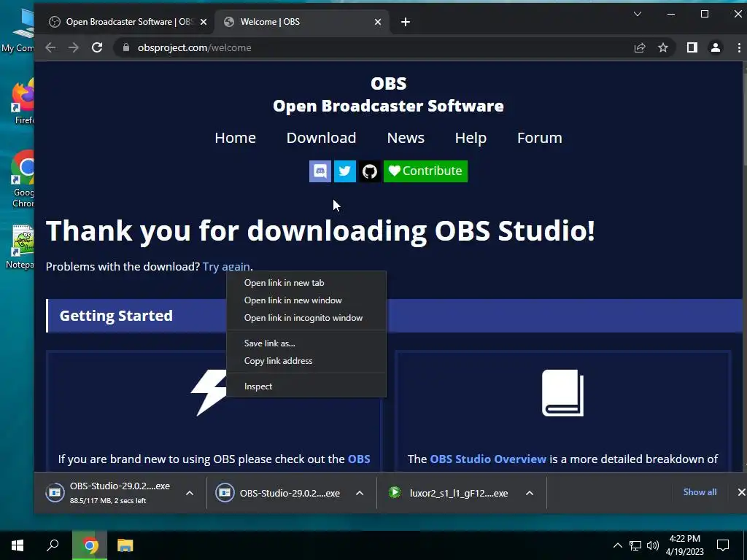
Task: Click the green Contribute button
Action: coord(425,171)
